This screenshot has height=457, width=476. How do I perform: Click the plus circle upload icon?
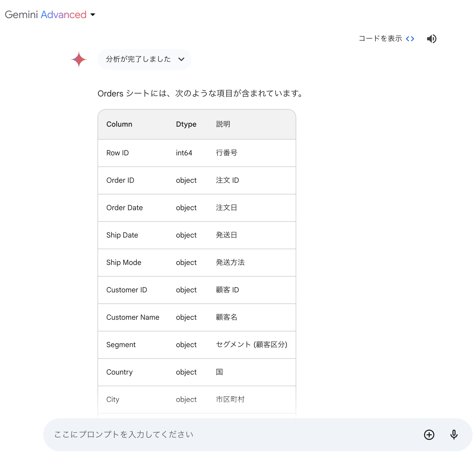click(x=429, y=435)
